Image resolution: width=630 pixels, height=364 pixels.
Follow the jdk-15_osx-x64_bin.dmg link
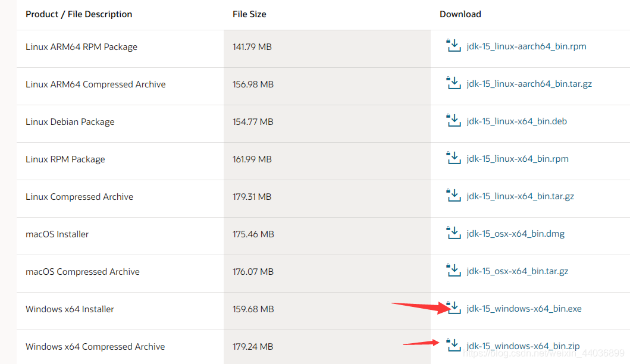pyautogui.click(x=516, y=234)
